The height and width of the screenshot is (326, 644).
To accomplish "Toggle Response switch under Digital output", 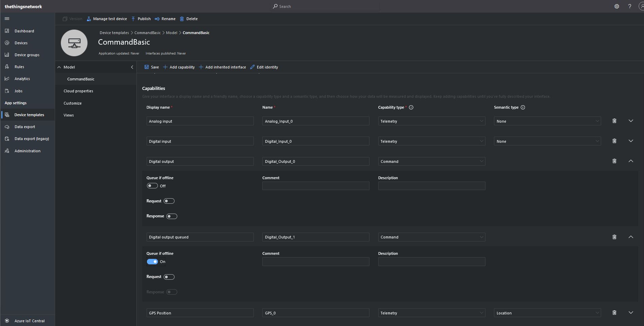I will [x=171, y=216].
